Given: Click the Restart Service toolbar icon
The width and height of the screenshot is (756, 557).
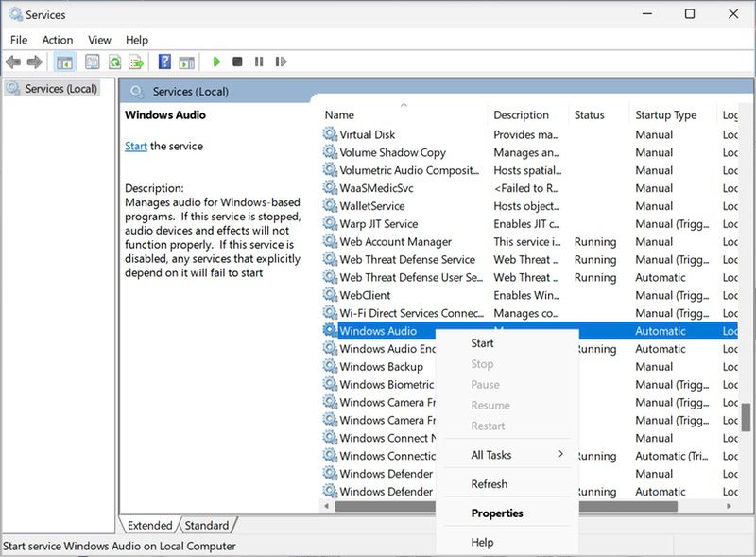Looking at the screenshot, I should [281, 61].
